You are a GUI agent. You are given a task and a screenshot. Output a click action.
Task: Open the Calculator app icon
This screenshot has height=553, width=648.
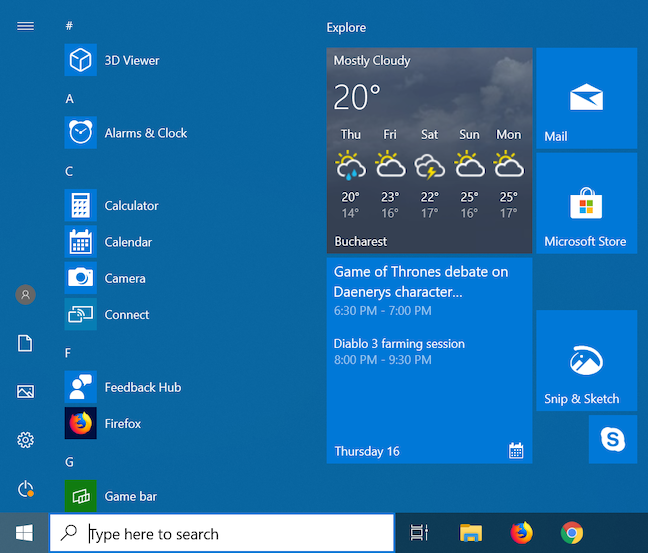[81, 205]
